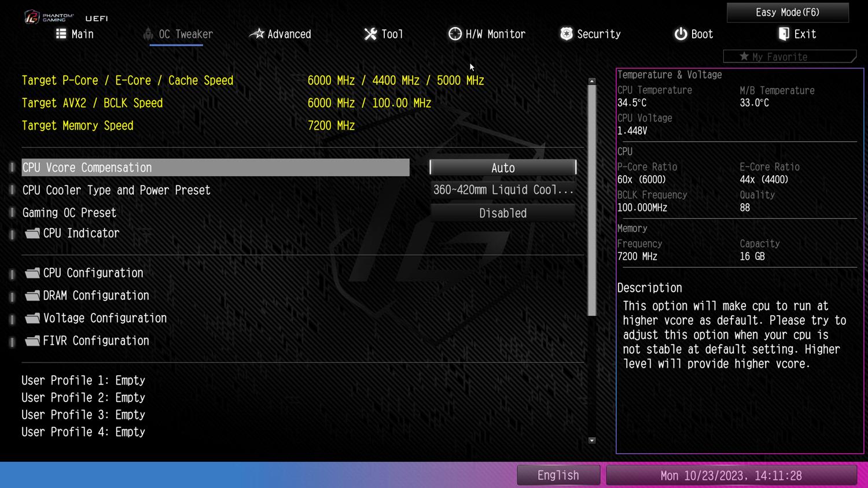Viewport: 868px width, 488px height.
Task: Toggle Gaming OC Preset Disabled value
Action: 502,213
